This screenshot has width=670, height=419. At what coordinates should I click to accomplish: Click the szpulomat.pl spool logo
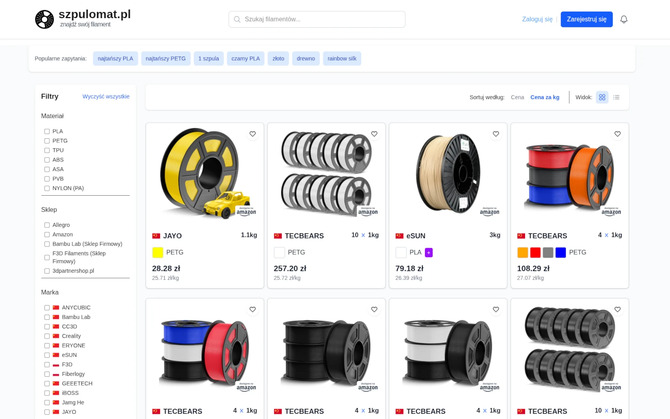tap(44, 19)
